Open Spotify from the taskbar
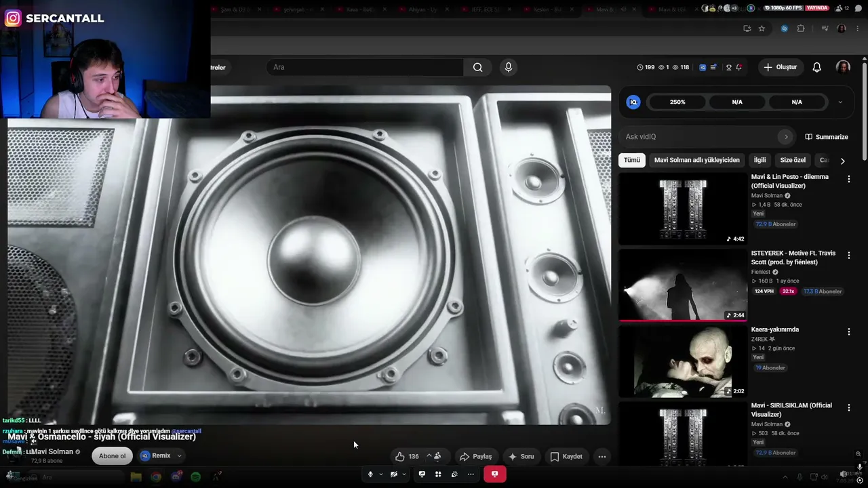The image size is (868, 488). click(196, 477)
